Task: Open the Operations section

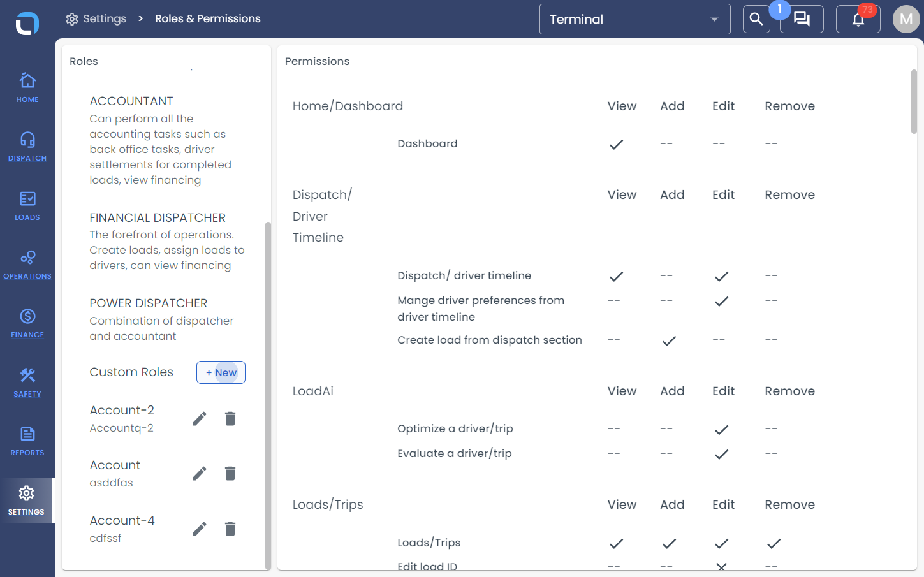Action: point(27,265)
